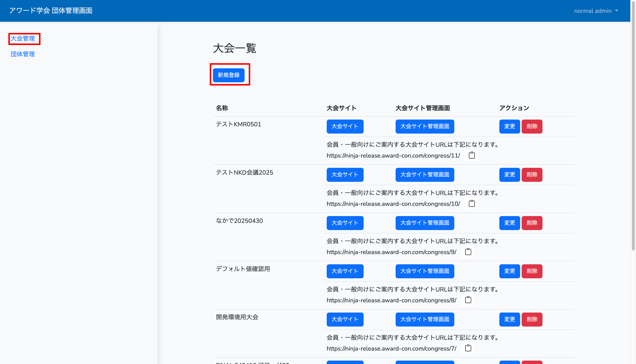
Task: Copy the congress/7 URL with clipboard icon
Action: coord(468,348)
